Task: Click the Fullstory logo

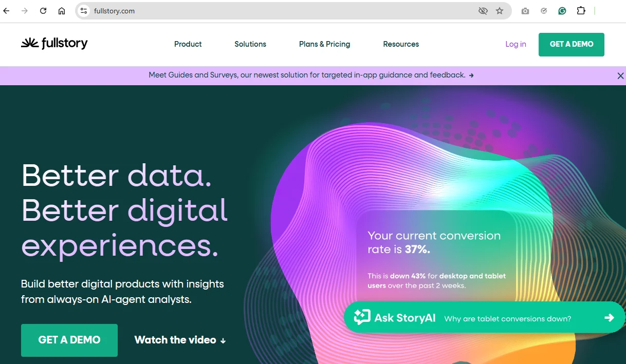Action: click(53, 44)
